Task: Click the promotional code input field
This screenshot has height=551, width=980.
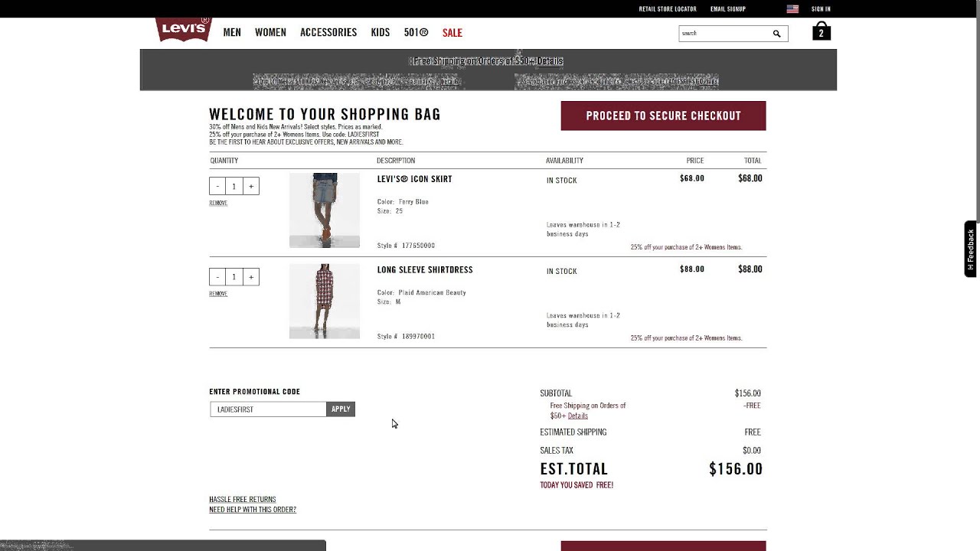Action: [x=268, y=409]
